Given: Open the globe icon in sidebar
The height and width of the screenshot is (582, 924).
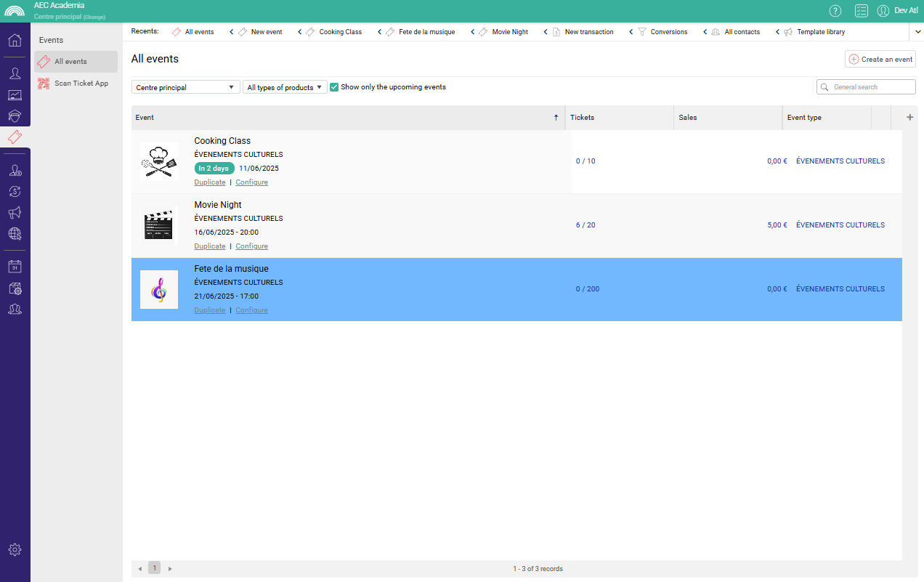Looking at the screenshot, I should tap(15, 233).
